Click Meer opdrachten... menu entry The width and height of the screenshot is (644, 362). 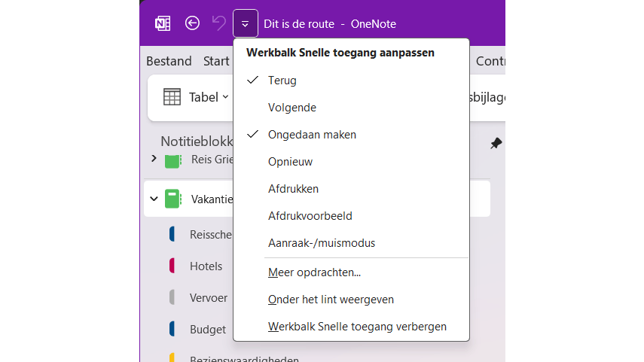(314, 272)
